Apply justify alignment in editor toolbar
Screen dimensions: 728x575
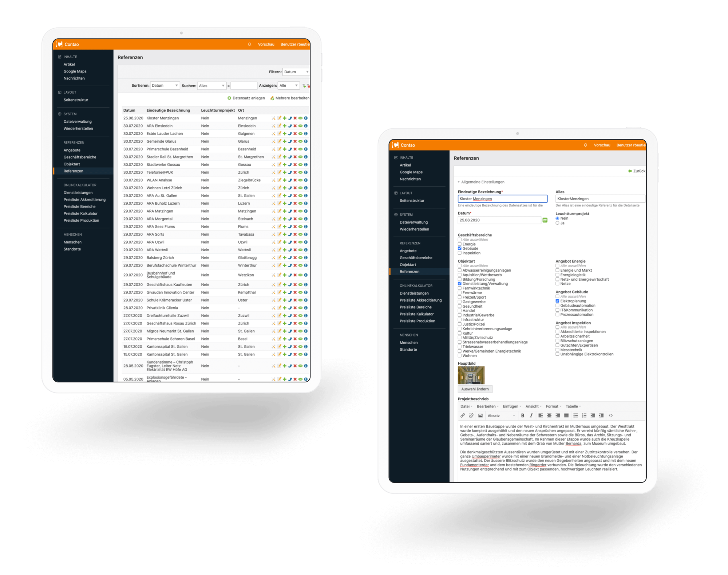566,416
